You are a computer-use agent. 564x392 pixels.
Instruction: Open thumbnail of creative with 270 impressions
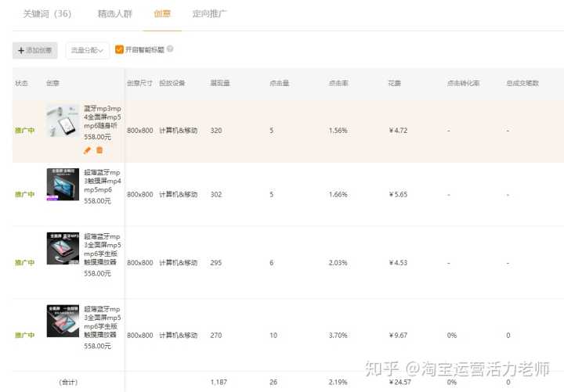[x=63, y=321]
